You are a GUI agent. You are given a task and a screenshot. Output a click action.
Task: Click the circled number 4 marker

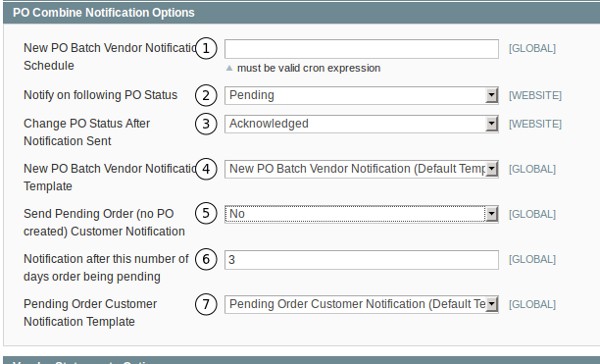click(206, 169)
